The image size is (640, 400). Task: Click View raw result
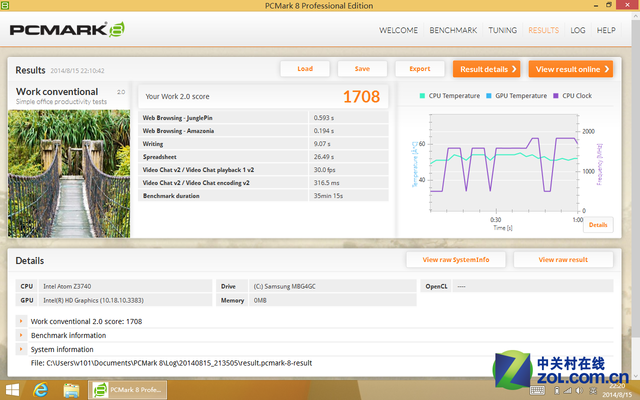coord(563,260)
